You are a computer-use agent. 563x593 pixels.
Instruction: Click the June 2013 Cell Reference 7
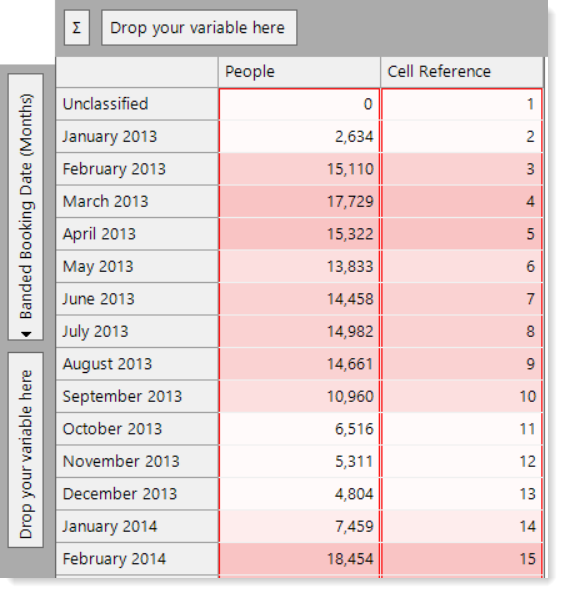(x=462, y=299)
